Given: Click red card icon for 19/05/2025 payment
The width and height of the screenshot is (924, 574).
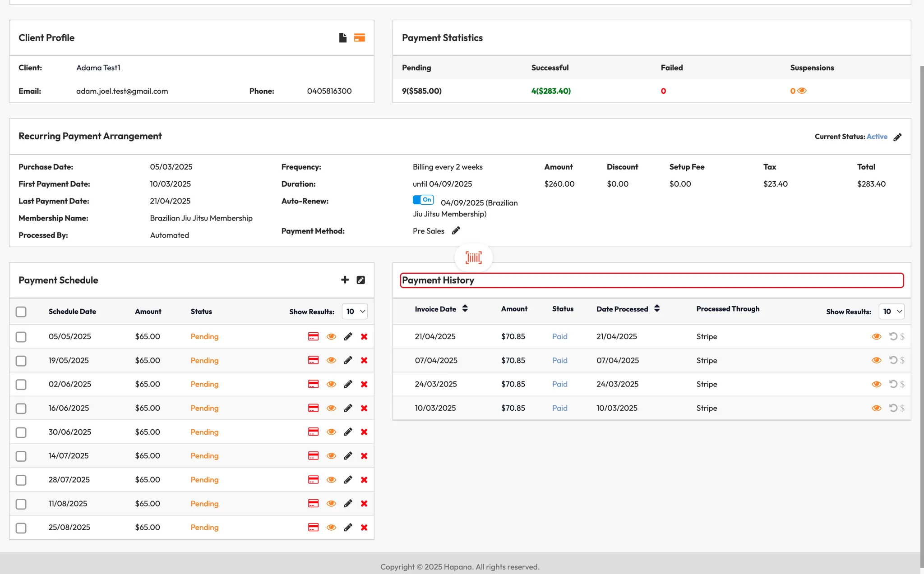Looking at the screenshot, I should tap(313, 360).
